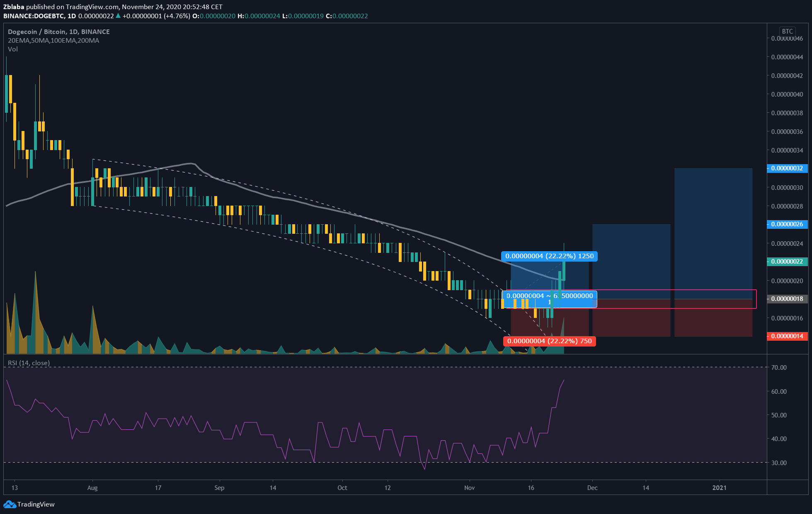Click the 'RSI (14, close)' indicator label

pos(29,363)
